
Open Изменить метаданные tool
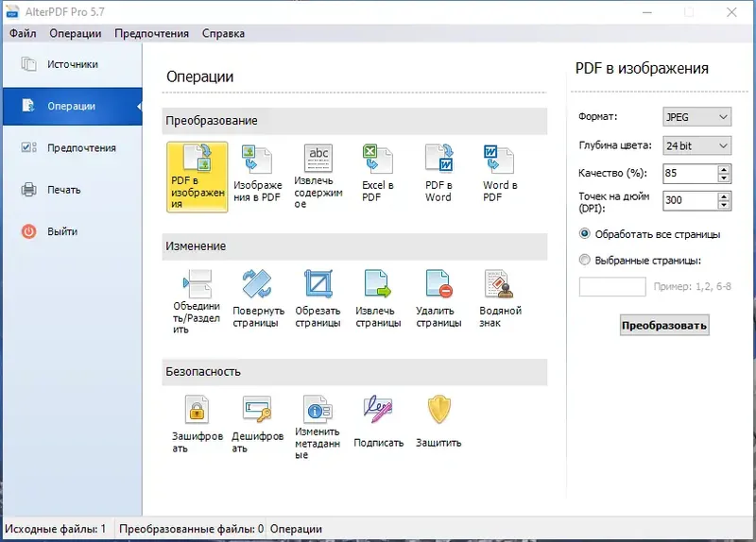318,427
